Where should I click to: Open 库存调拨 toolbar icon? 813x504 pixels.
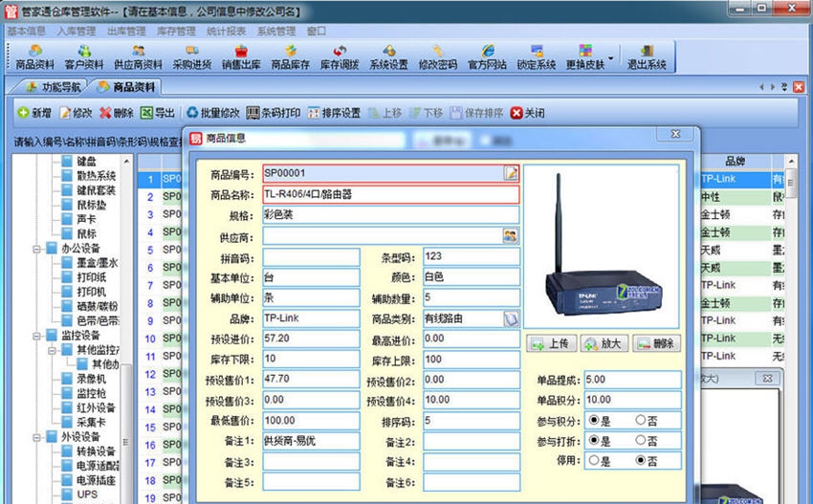click(x=340, y=57)
